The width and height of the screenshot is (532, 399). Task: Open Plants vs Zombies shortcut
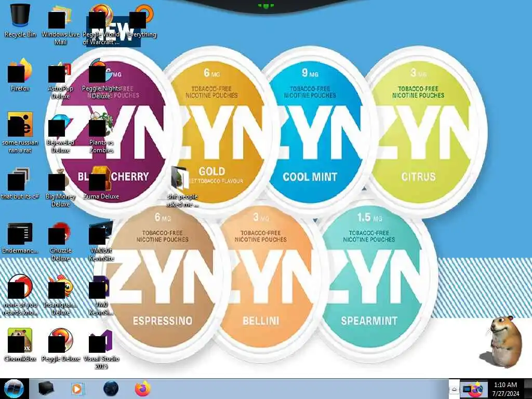tap(101, 133)
